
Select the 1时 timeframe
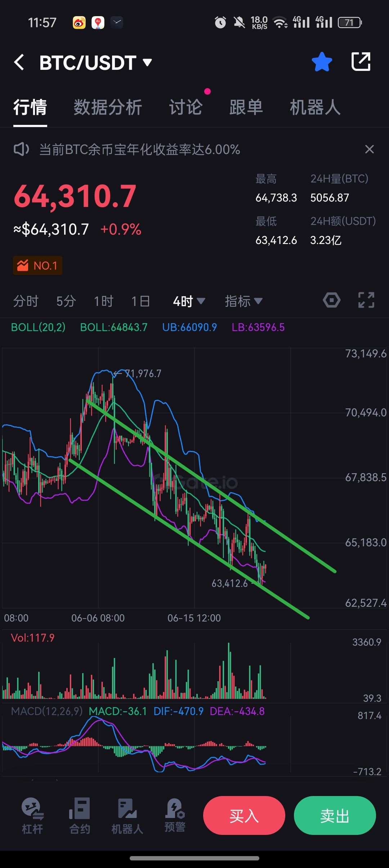[x=103, y=301]
